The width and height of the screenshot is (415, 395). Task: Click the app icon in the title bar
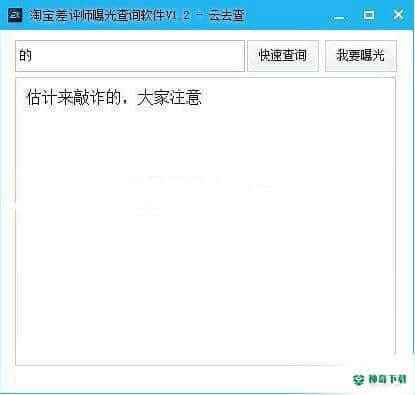[15, 15]
